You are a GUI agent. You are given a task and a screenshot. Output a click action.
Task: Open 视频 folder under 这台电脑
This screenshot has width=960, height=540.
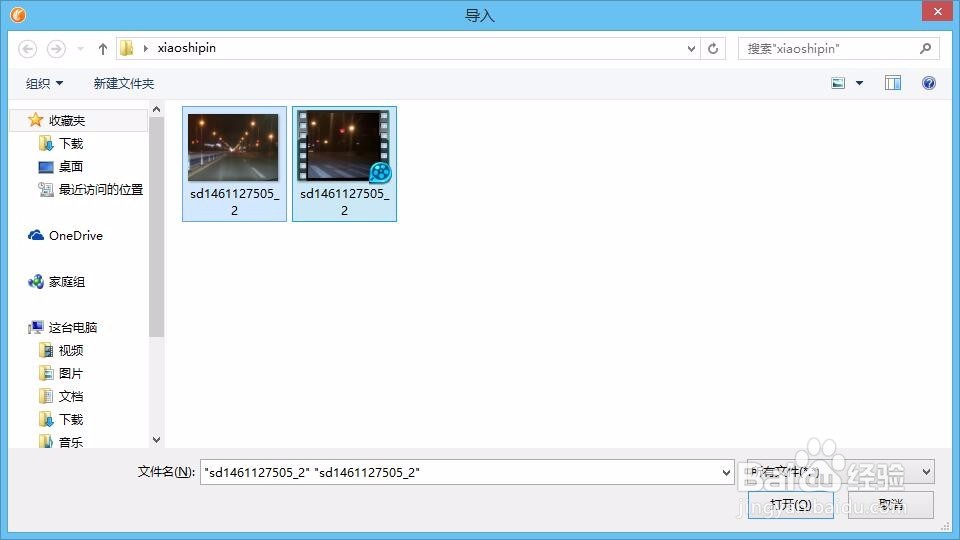(x=71, y=350)
